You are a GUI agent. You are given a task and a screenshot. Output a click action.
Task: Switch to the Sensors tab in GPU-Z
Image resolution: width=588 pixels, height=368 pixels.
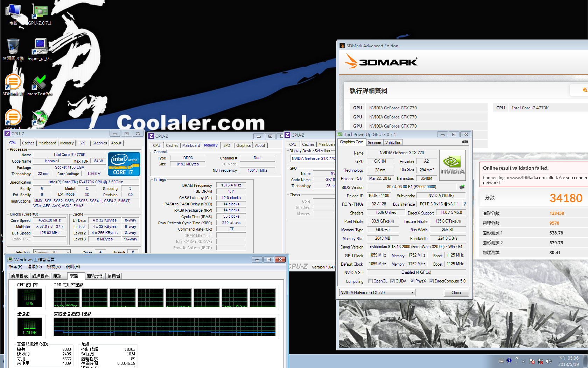click(x=374, y=143)
